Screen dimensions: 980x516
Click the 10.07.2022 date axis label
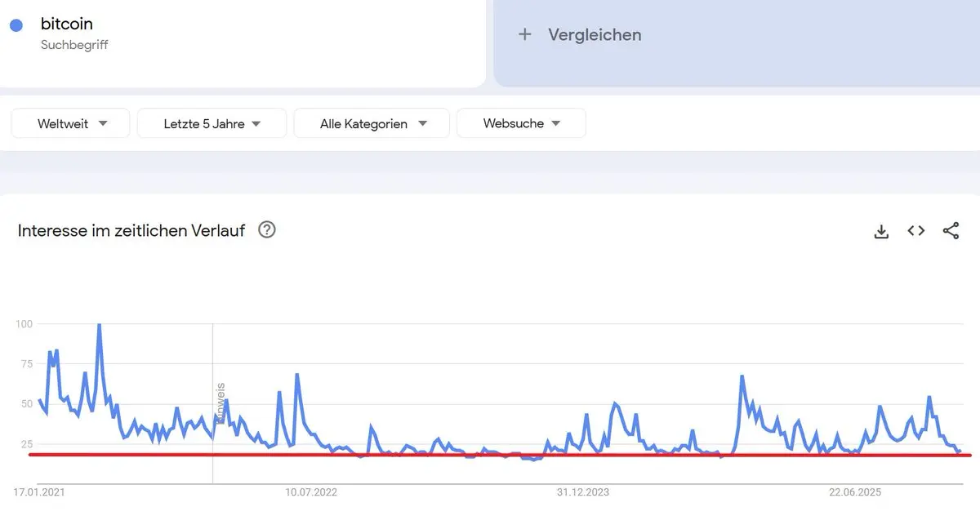coord(311,492)
